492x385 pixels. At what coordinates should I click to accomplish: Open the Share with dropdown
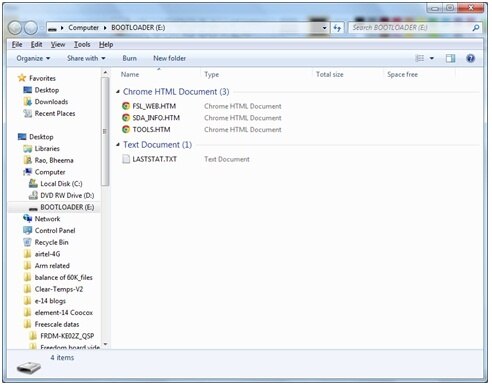click(x=86, y=58)
